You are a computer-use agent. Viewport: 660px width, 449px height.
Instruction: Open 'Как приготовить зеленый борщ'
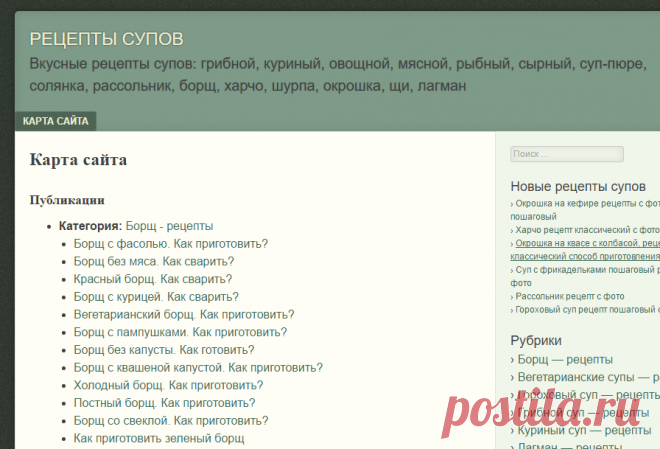[159, 438]
